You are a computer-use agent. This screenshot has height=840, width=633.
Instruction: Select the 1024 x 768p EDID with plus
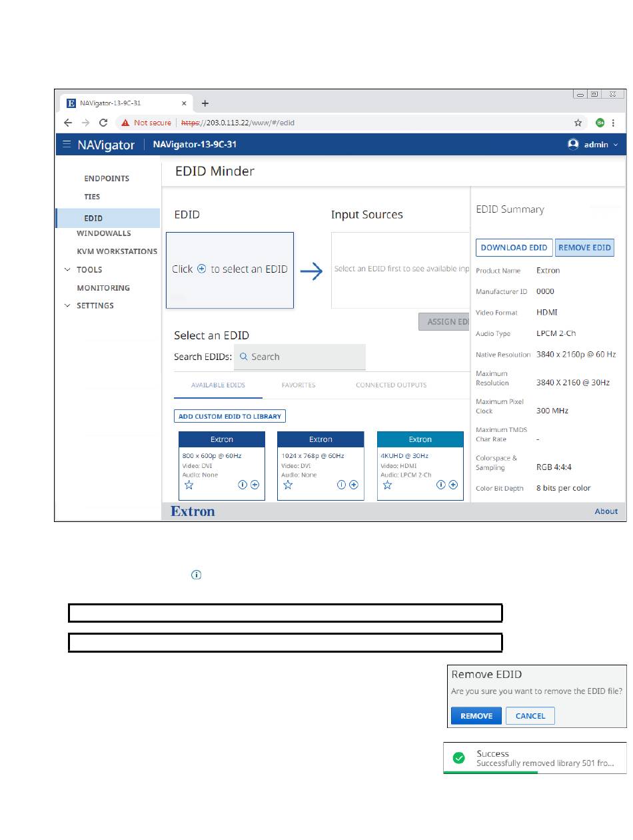pyautogui.click(x=353, y=485)
